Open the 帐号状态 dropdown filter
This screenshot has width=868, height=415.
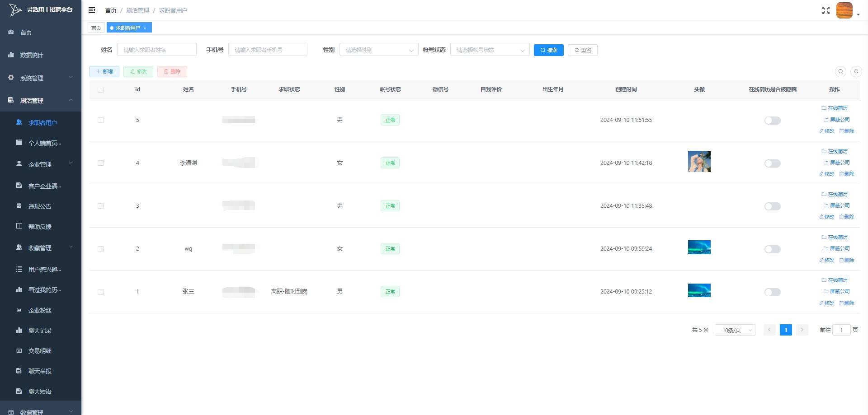coord(490,50)
